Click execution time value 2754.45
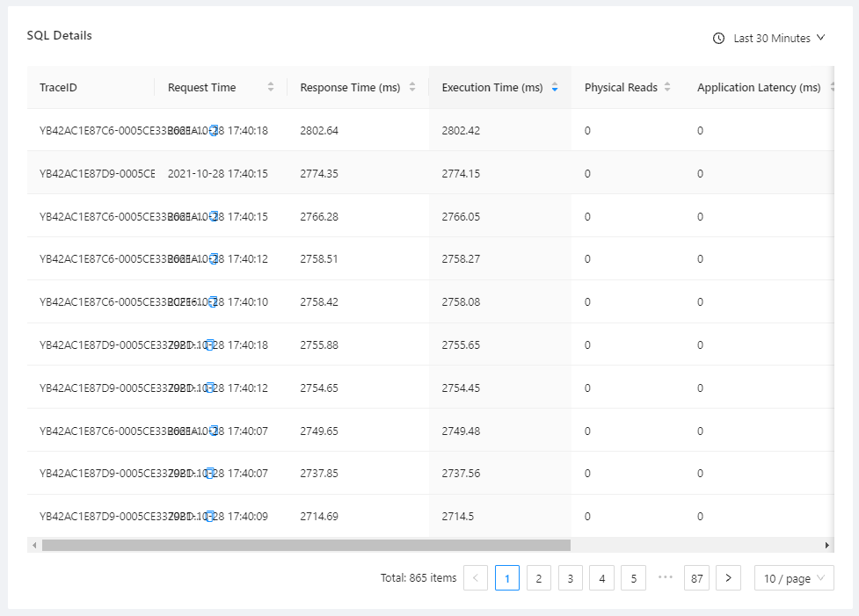 pyautogui.click(x=461, y=388)
